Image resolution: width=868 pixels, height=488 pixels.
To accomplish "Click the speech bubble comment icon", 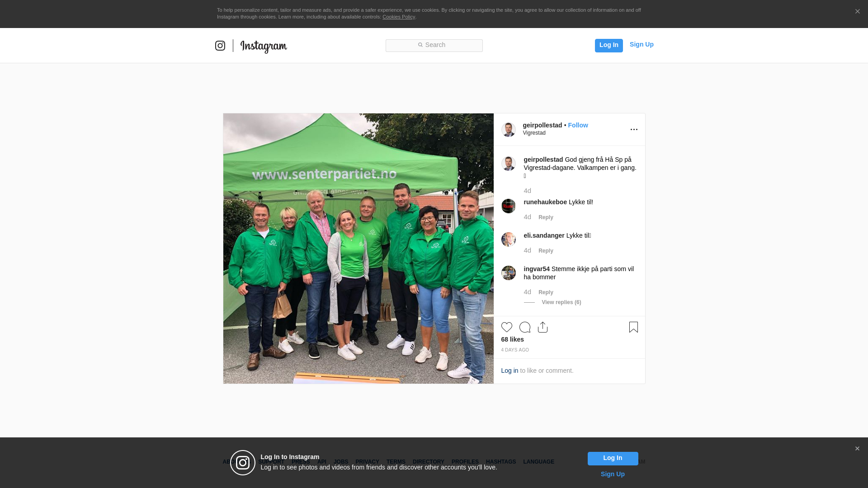I will tap(525, 327).
